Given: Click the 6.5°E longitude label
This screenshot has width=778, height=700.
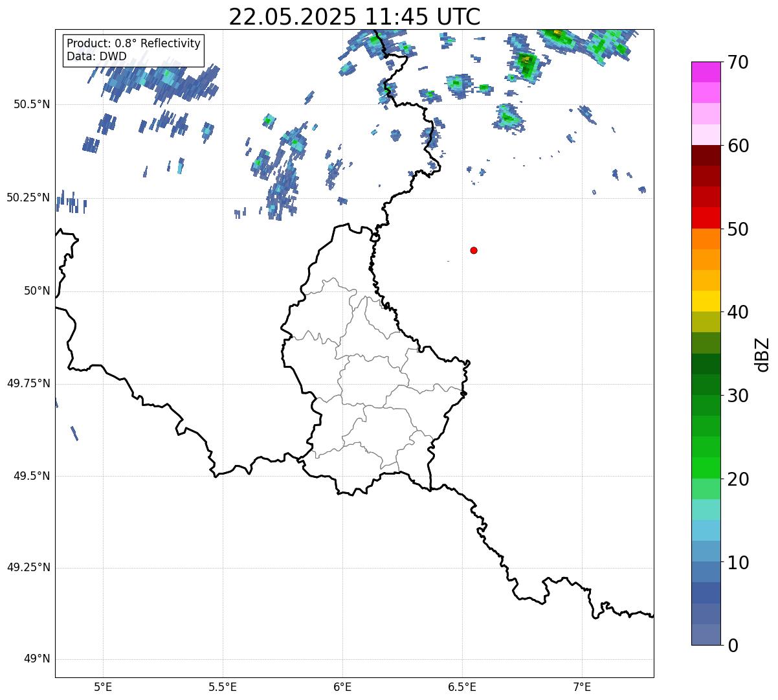Looking at the screenshot, I should (462, 687).
